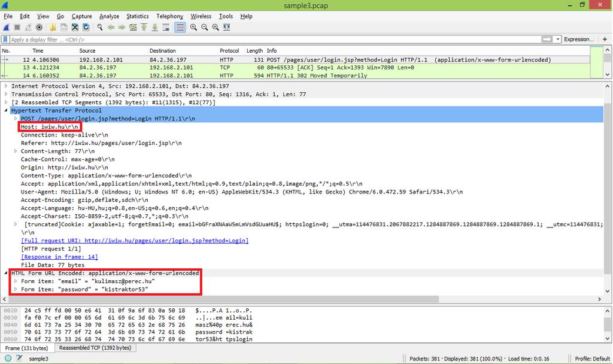Screen dimensions: 613x364
Task: Expand the Content-Length: 77 field
Action: pyautogui.click(x=16, y=151)
